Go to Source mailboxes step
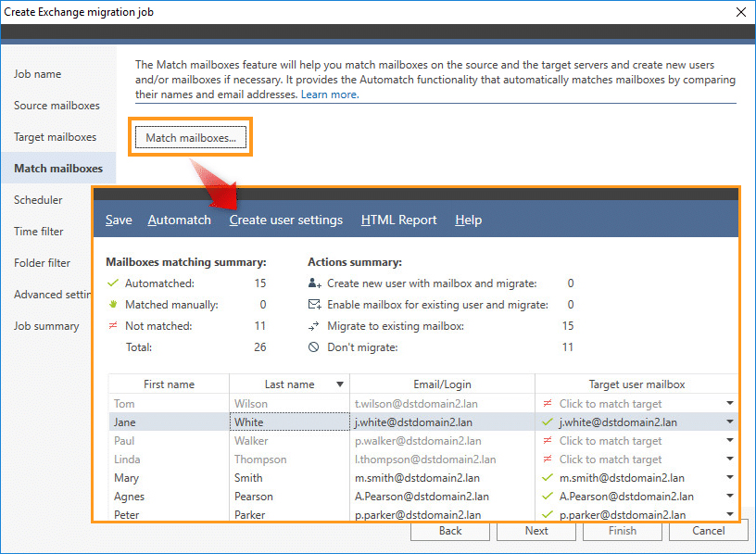Viewport: 756px width, 554px height. coord(57,106)
